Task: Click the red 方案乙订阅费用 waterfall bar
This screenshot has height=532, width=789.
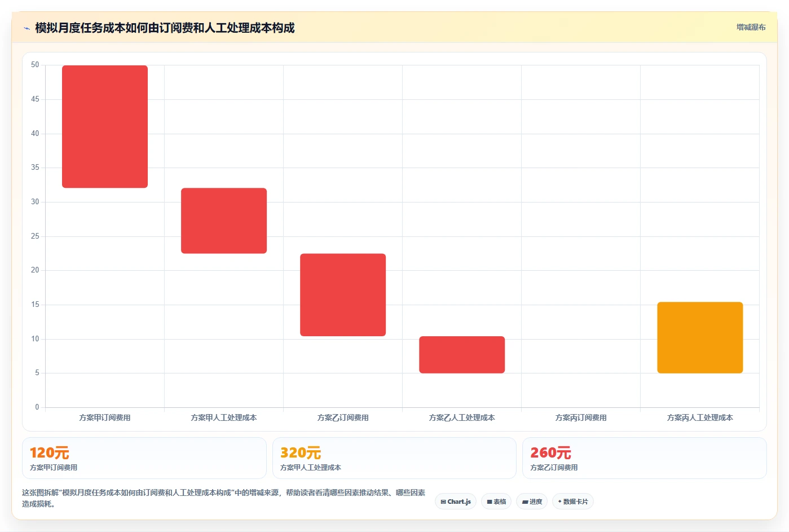Action: click(x=343, y=294)
